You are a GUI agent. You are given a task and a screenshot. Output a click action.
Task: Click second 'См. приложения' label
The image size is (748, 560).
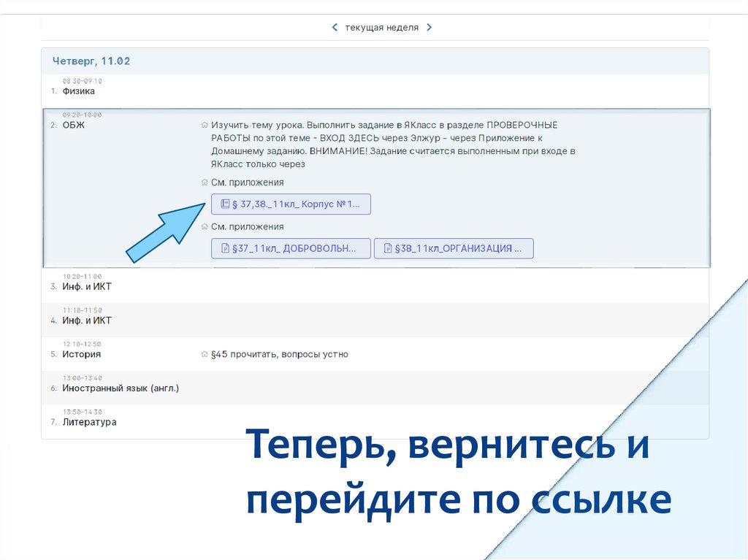click(x=248, y=226)
